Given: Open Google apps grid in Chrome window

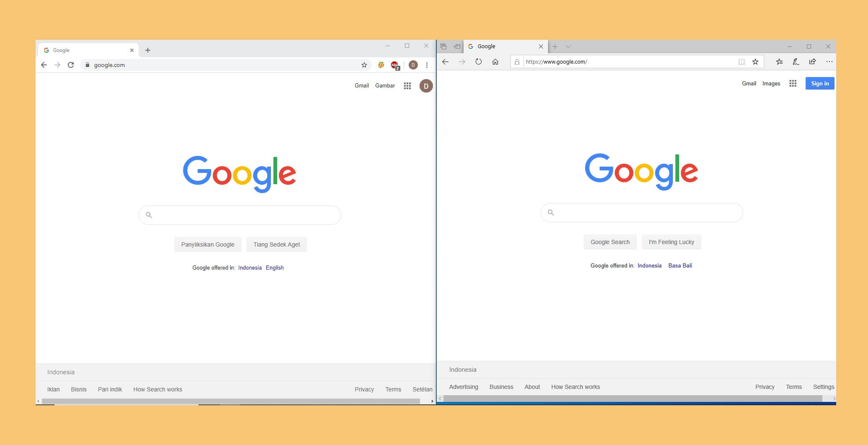Looking at the screenshot, I should point(407,86).
